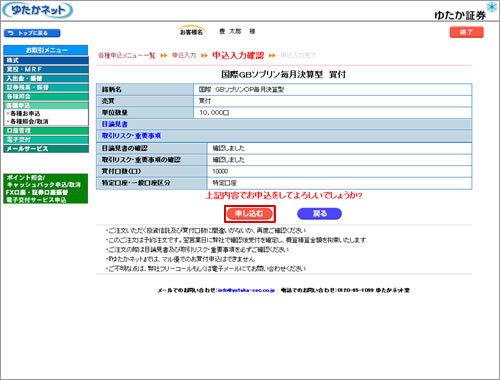
Task: Open the メールサービス menu item
Action: click(x=46, y=149)
